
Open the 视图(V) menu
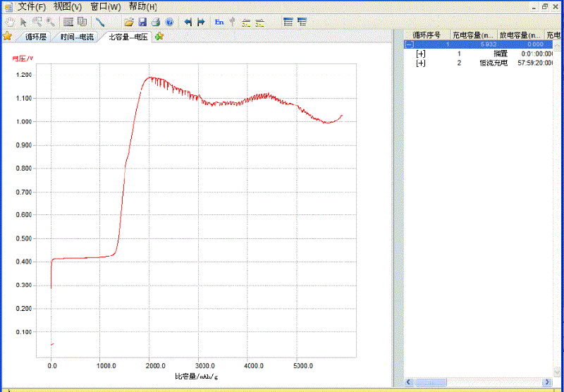(68, 6)
